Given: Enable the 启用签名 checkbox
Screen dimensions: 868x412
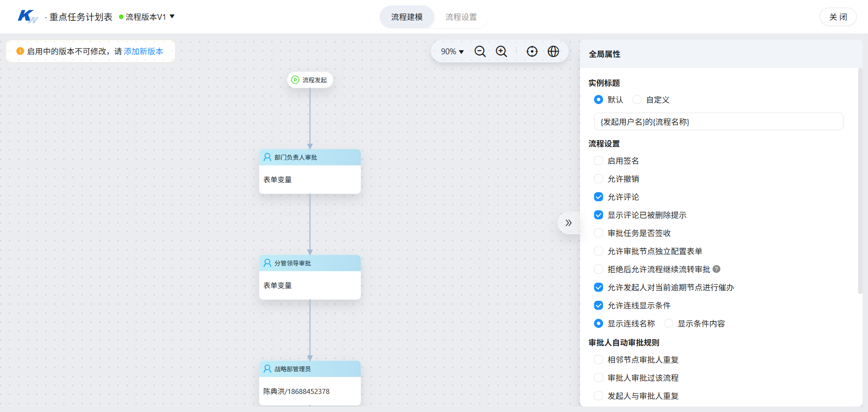Looking at the screenshot, I should pos(599,161).
